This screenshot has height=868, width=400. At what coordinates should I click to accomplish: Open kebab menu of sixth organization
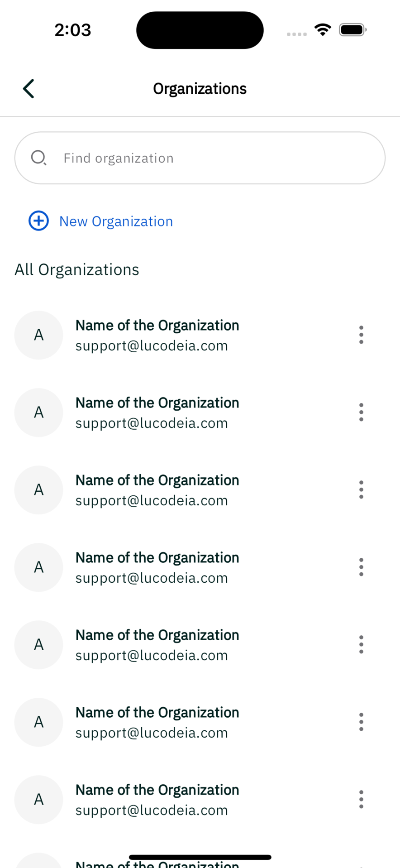tap(361, 722)
